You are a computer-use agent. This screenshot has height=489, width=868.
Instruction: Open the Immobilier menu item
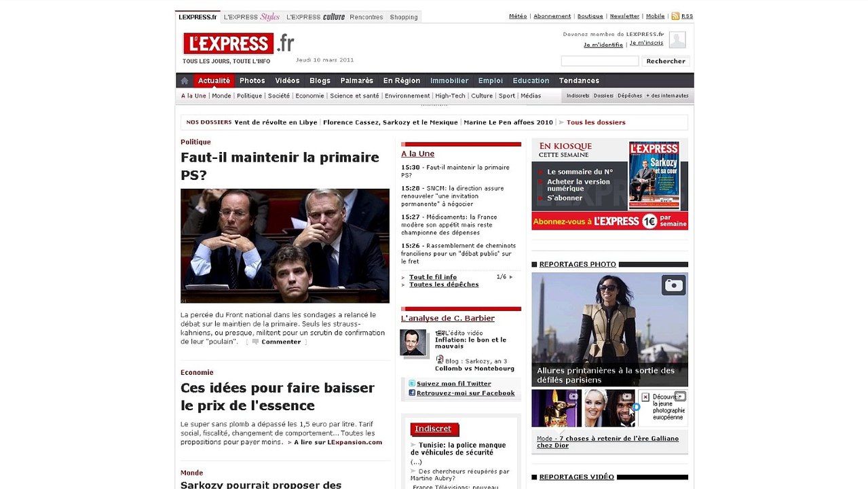[449, 81]
